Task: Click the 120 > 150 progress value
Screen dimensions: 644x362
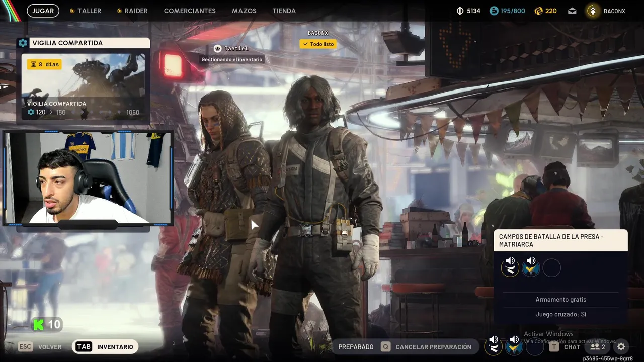Action: click(x=47, y=112)
